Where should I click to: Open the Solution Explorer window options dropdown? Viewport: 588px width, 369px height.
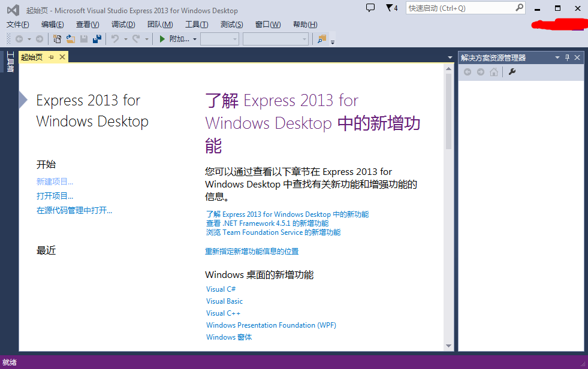coord(557,58)
